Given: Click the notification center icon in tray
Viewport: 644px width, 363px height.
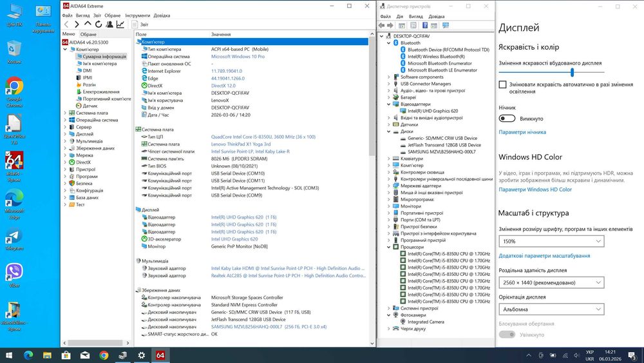Looking at the screenshot, I should [x=633, y=355].
